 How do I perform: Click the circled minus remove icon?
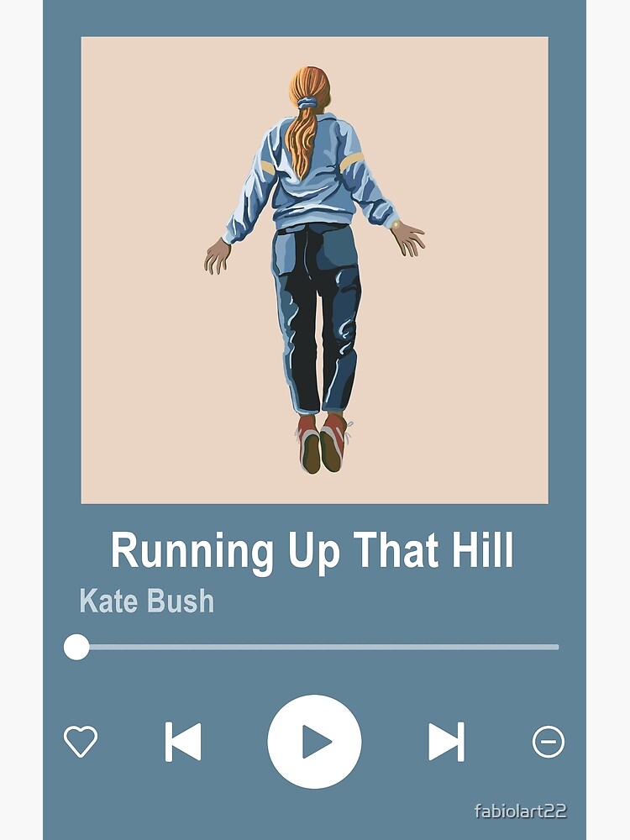pos(548,742)
